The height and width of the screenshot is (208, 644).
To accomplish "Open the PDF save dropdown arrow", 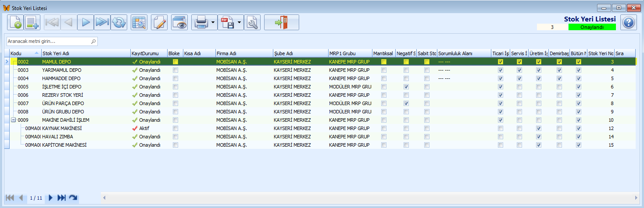I will (x=240, y=22).
